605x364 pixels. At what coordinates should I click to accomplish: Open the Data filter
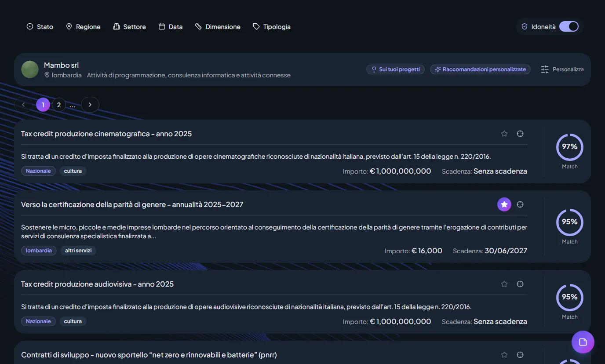coord(171,27)
